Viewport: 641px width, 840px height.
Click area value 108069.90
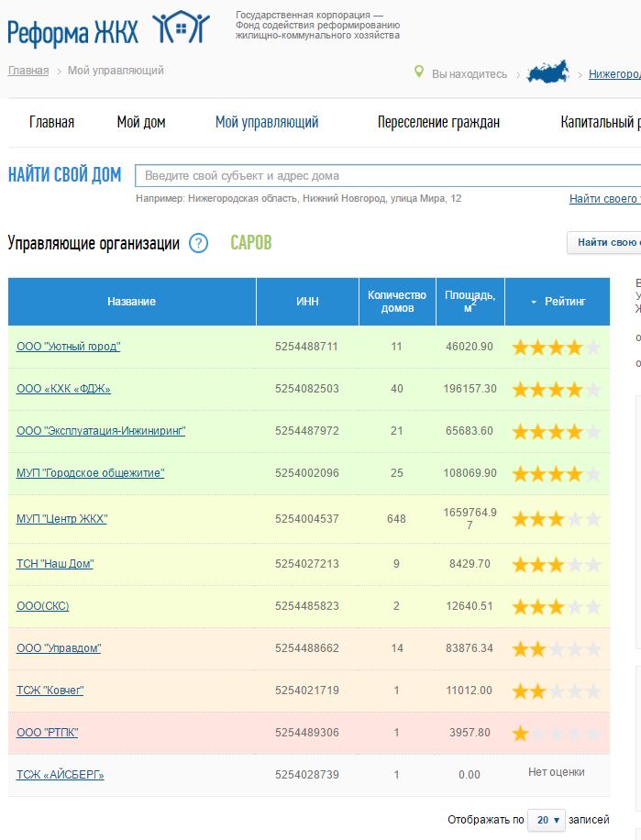(x=470, y=473)
